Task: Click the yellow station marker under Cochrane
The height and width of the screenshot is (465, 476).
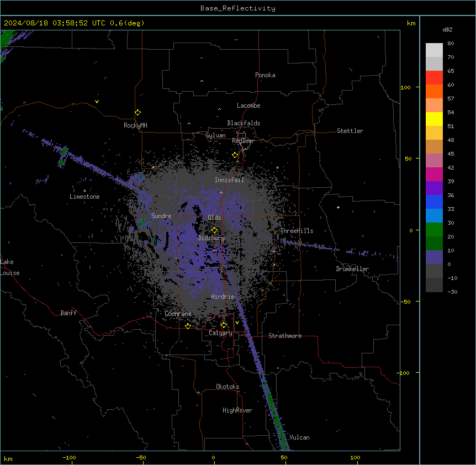Action: [188, 326]
